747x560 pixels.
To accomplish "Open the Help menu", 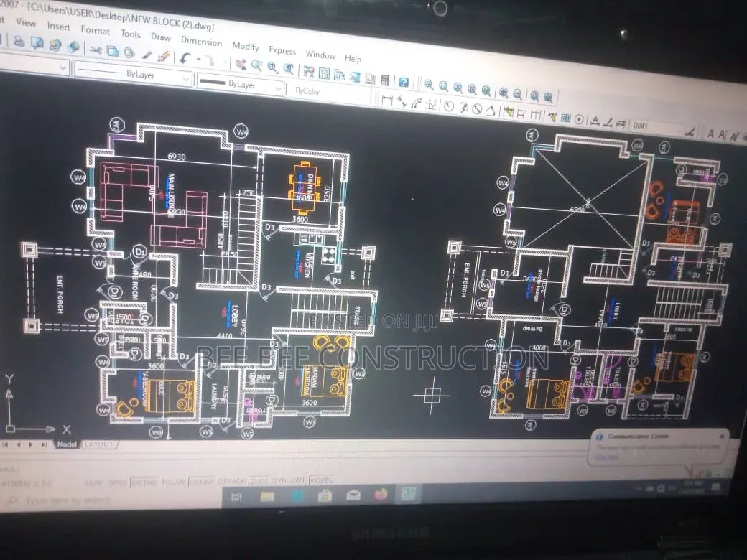I will pyautogui.click(x=353, y=59).
